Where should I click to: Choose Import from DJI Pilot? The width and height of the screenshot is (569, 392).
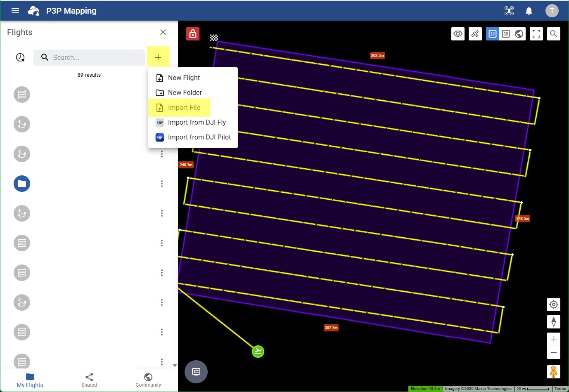pyautogui.click(x=199, y=137)
